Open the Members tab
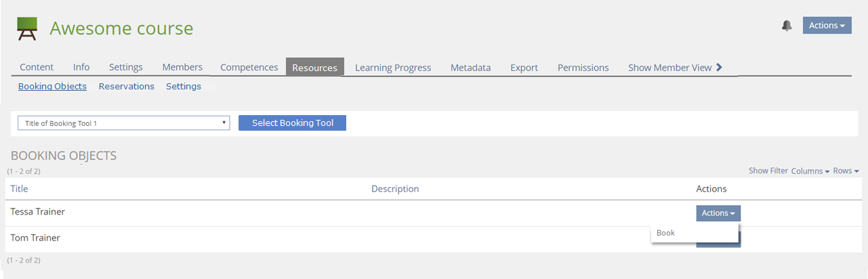The height and width of the screenshot is (279, 868). (x=182, y=68)
